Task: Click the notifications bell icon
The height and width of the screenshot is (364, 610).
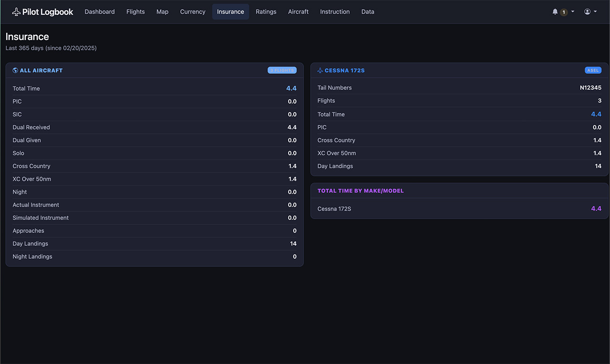Action: point(555,12)
